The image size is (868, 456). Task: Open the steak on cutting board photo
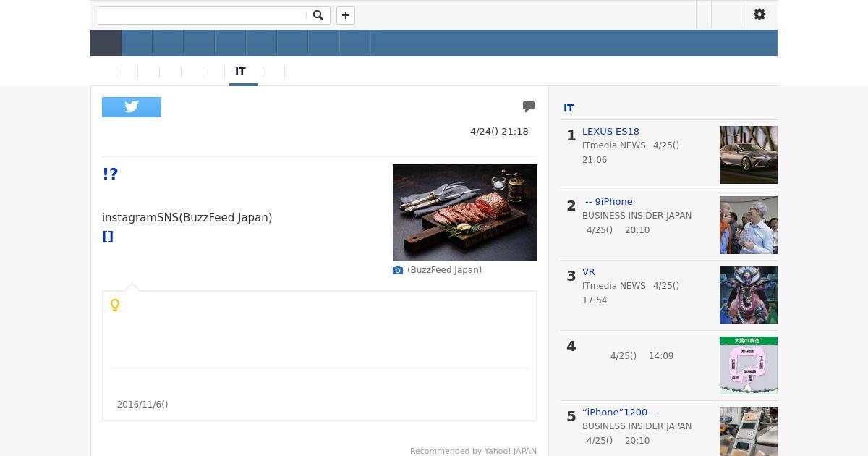point(465,212)
